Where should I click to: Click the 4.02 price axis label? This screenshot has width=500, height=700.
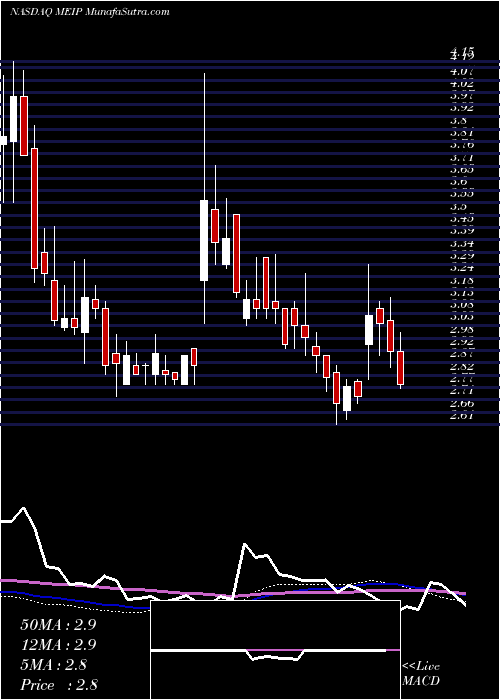(462, 83)
